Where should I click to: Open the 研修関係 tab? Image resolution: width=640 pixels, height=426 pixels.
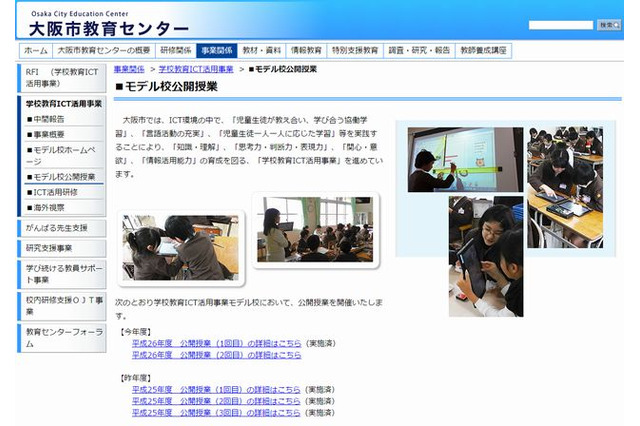click(176, 51)
